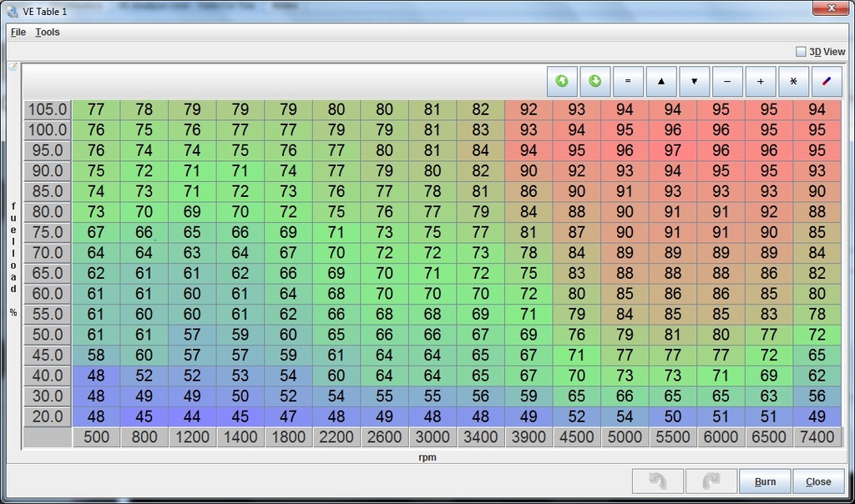Select cell 72 at 50.0 load, 7400 rpm

click(817, 335)
